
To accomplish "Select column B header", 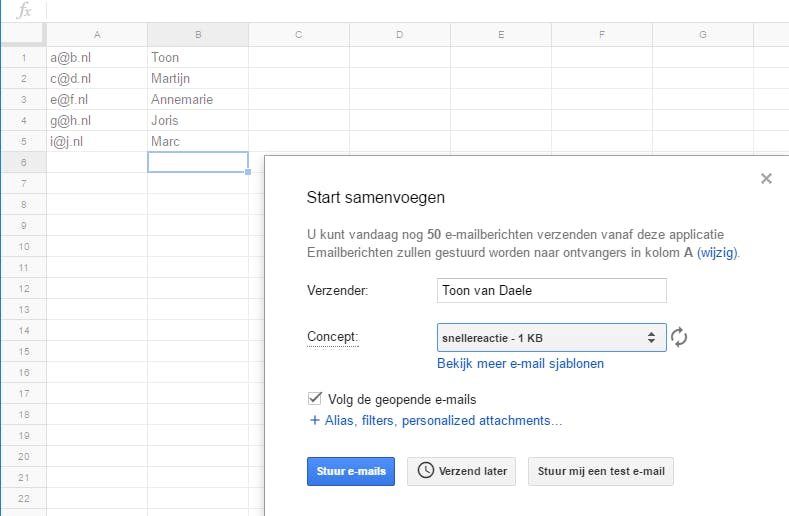I will coord(198,35).
